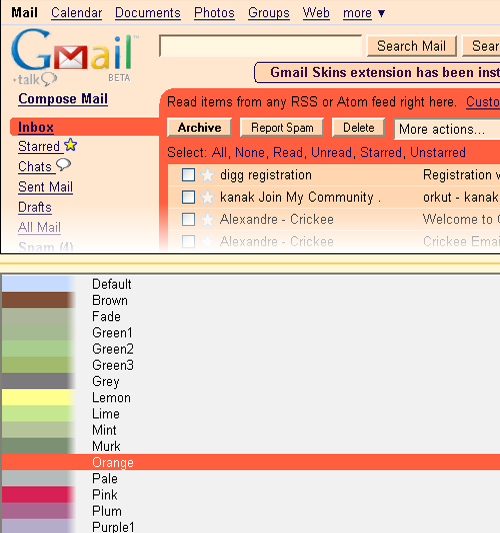Screen dimensions: 500x533
Task: Choose the Default skin color swatch
Action: pyautogui.click(x=37, y=284)
